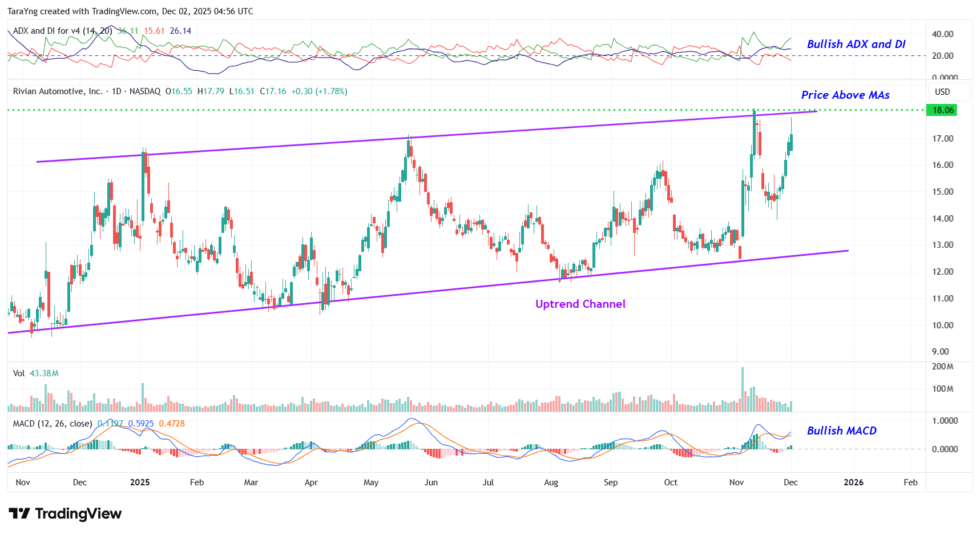The width and height of the screenshot is (980, 535).
Task: Click the green 18.06 price label
Action: (x=943, y=110)
